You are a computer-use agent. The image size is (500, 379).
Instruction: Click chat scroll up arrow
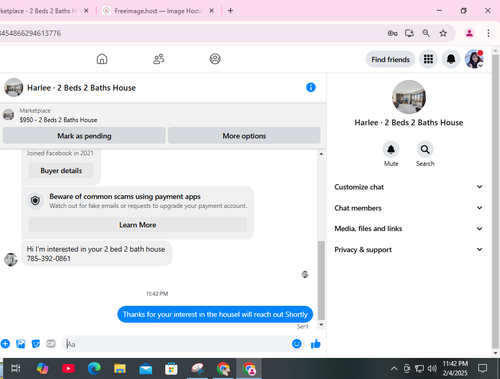(321, 154)
